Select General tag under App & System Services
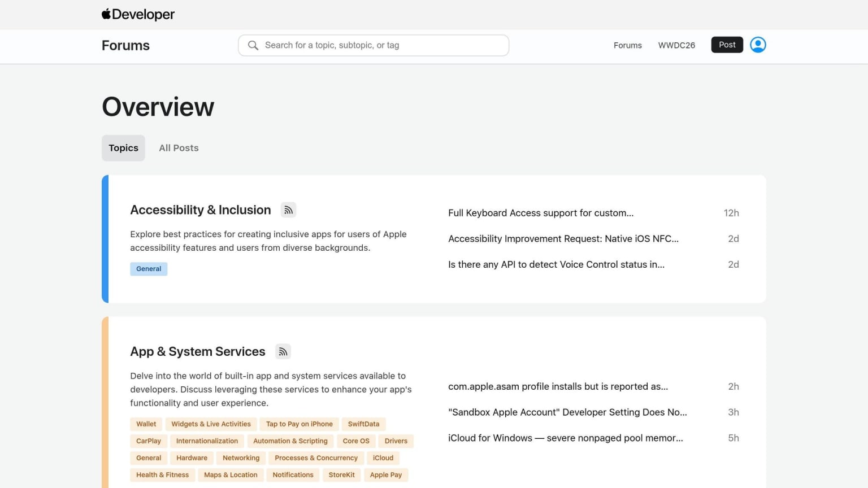 (x=149, y=458)
